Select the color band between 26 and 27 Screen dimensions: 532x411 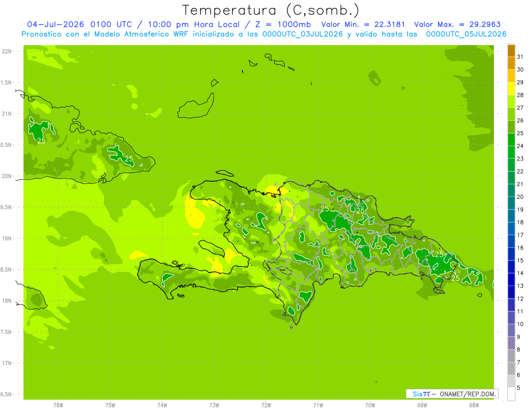click(x=511, y=114)
